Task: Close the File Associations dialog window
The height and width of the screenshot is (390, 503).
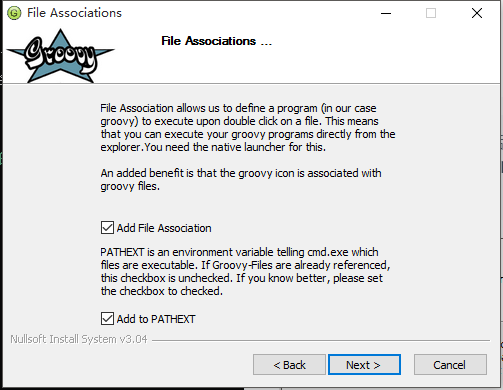Action: tap(477, 13)
